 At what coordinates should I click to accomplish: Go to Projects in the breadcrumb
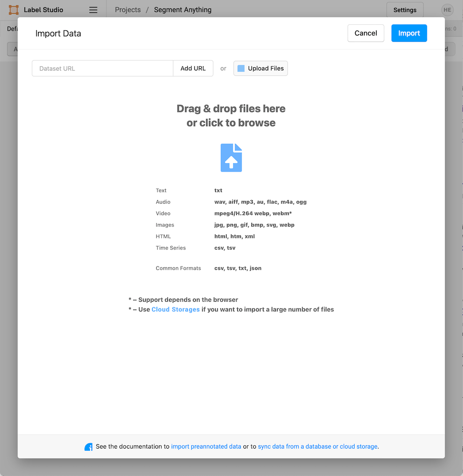pyautogui.click(x=127, y=10)
